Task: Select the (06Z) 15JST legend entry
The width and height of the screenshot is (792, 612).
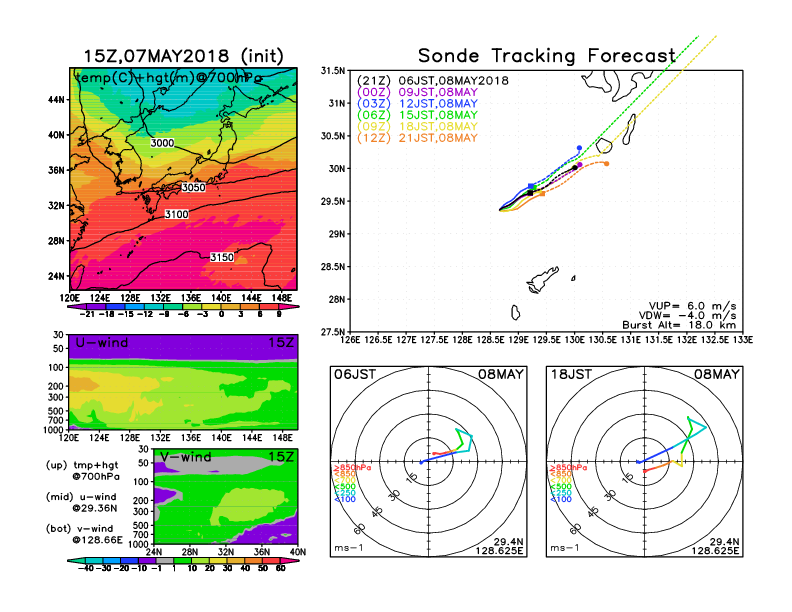Action: [418, 116]
